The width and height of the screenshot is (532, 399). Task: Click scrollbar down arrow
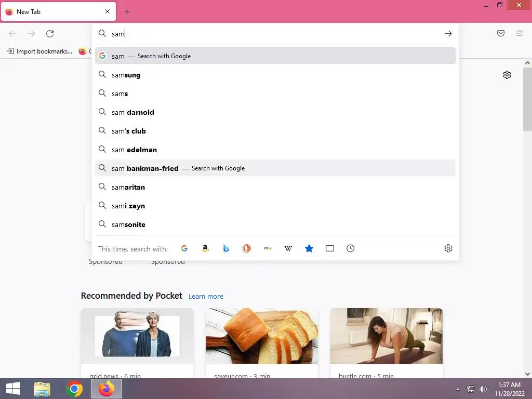[527, 374]
